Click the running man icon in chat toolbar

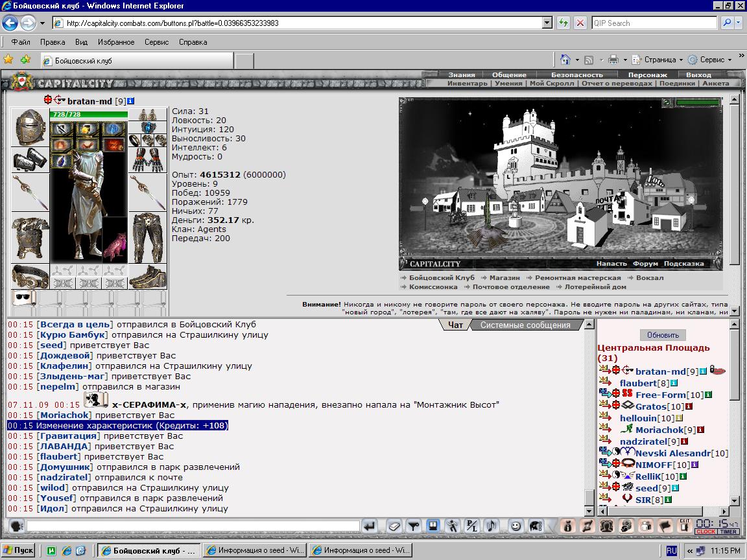[x=452, y=526]
